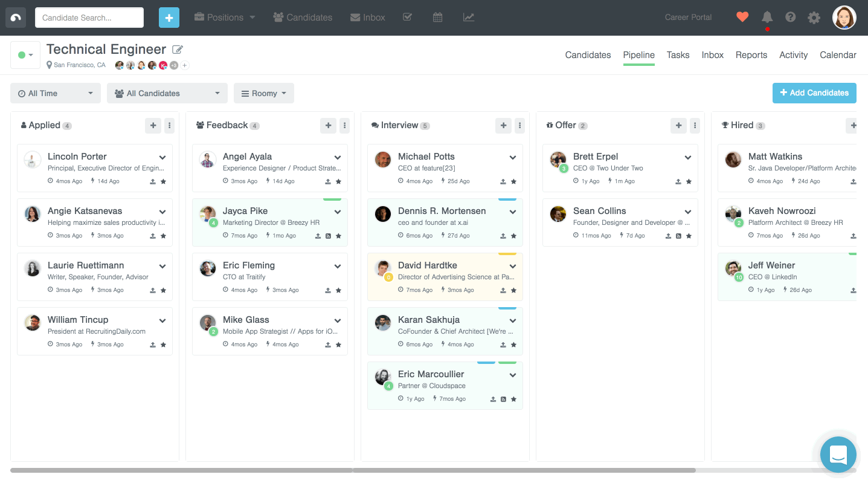The width and height of the screenshot is (868, 480).
Task: Click the edit pencil next to Technical Engineer
Action: pos(178,50)
